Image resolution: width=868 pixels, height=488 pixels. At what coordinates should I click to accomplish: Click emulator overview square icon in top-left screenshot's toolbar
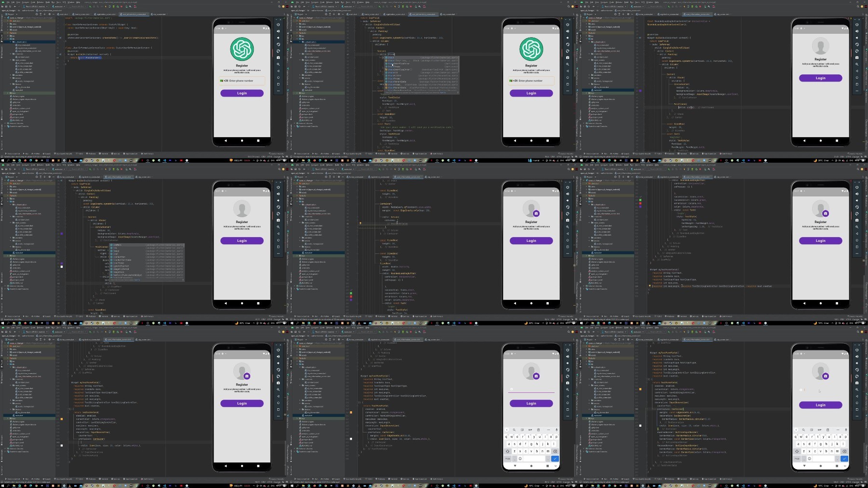(278, 84)
